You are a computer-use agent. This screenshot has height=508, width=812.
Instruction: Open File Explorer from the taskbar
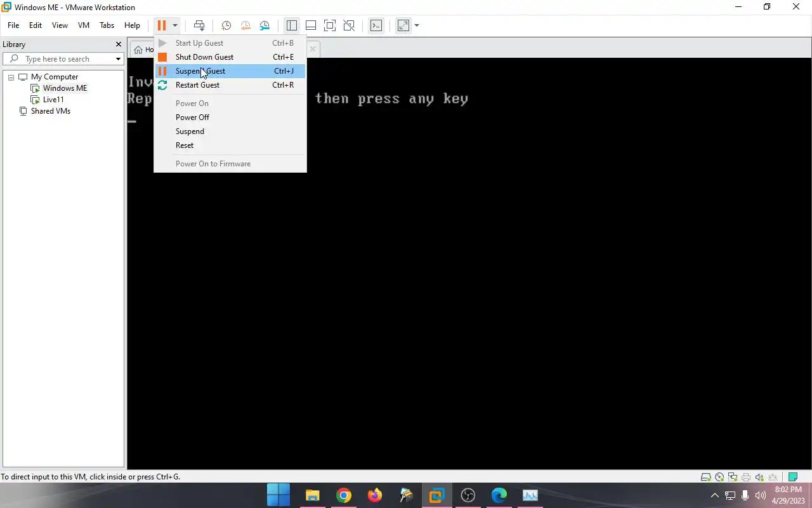(x=312, y=495)
